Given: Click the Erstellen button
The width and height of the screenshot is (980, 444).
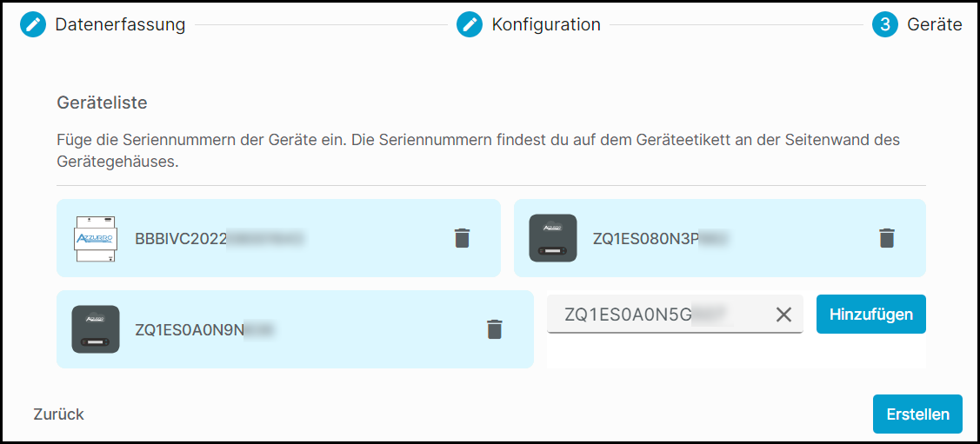Looking at the screenshot, I should coord(917,414).
